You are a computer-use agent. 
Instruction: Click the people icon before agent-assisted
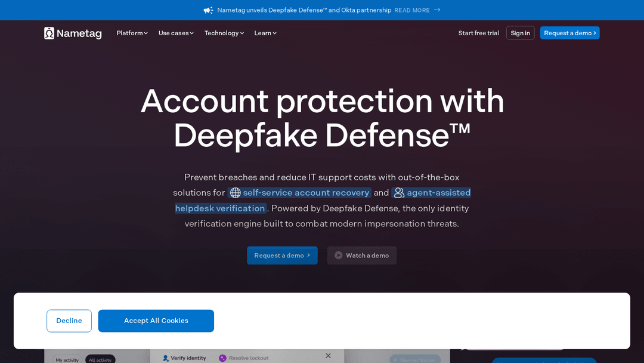click(399, 193)
